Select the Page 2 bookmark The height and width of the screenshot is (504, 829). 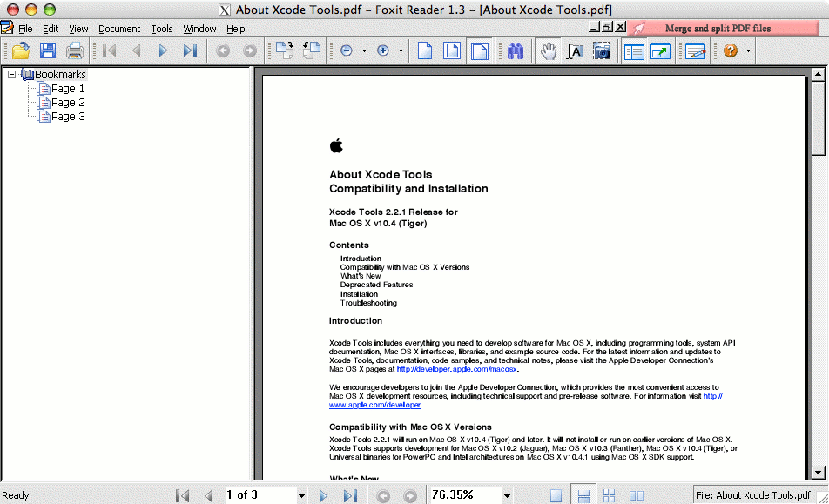66,102
